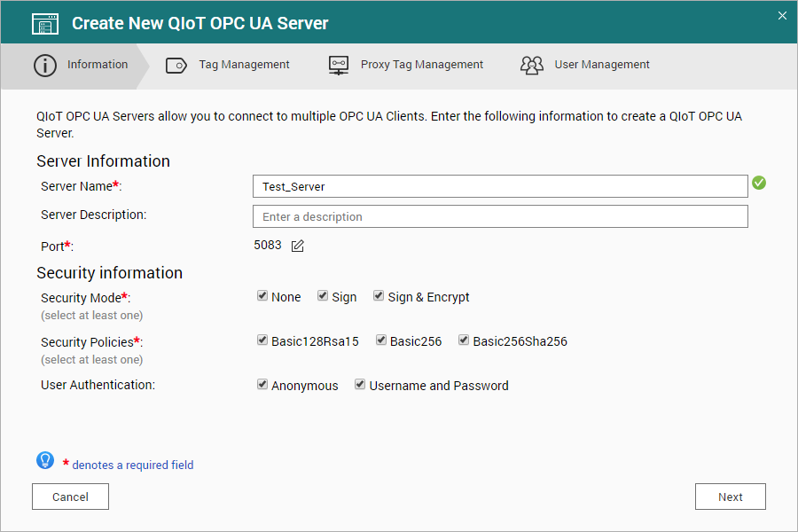Toggle the Basic256 policy checkbox
The width and height of the screenshot is (798, 532).
coord(381,340)
